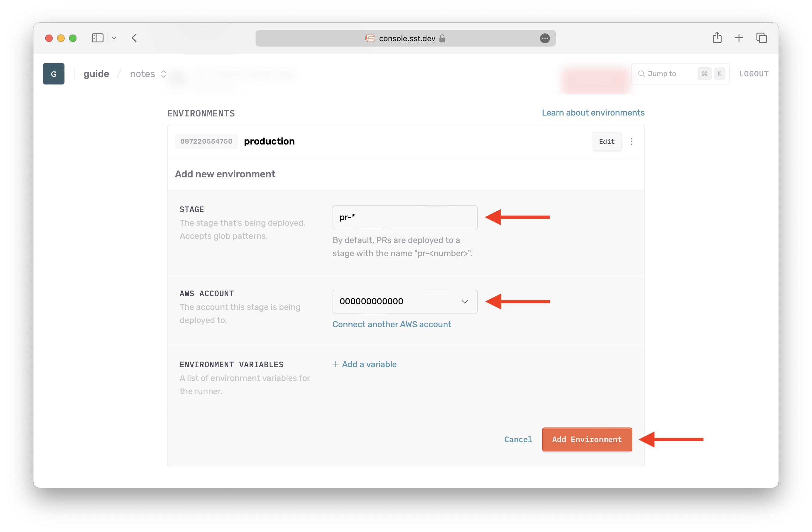The image size is (812, 532).
Task: Click Cancel to discard new environment
Action: [x=518, y=439]
